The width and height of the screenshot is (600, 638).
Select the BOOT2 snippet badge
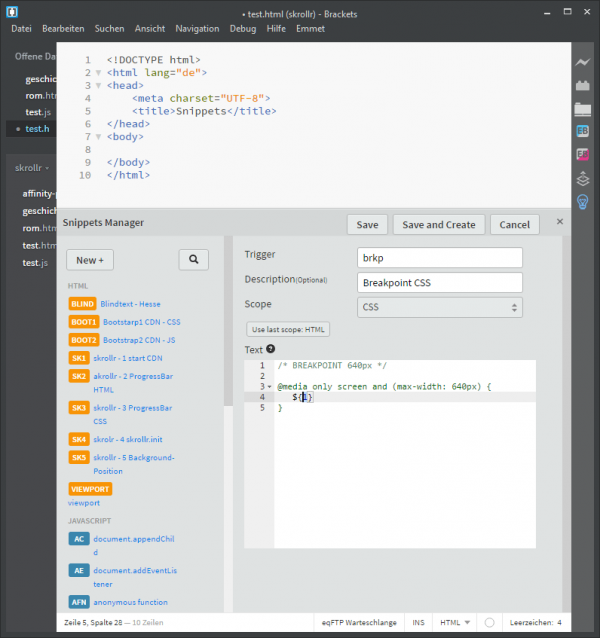(x=84, y=340)
